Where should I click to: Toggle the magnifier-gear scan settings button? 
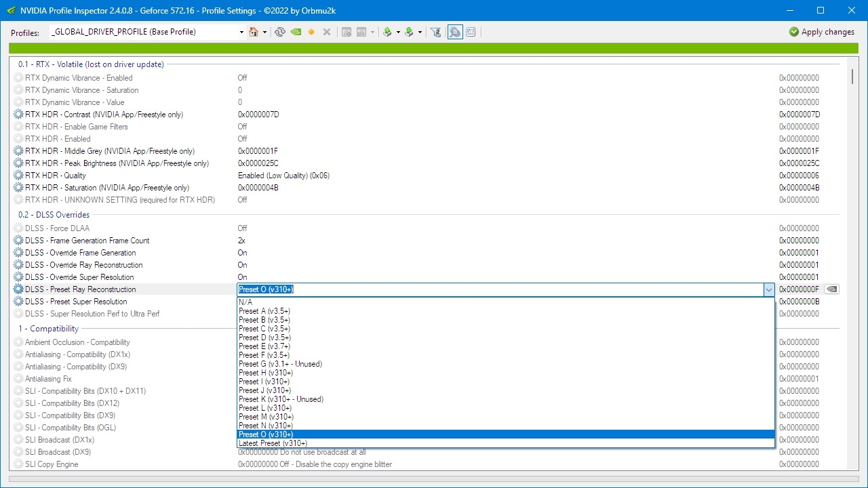coord(454,32)
